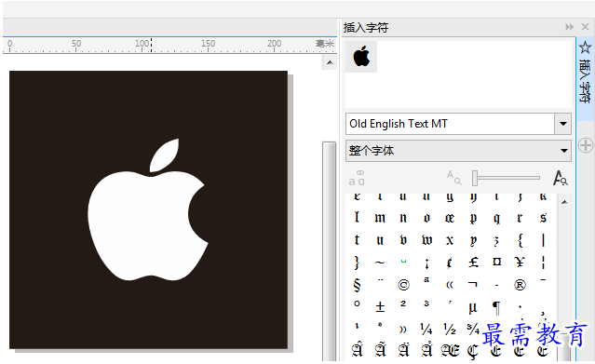Select the blackletter w glyph
This screenshot has width=595, height=364.
(x=426, y=240)
